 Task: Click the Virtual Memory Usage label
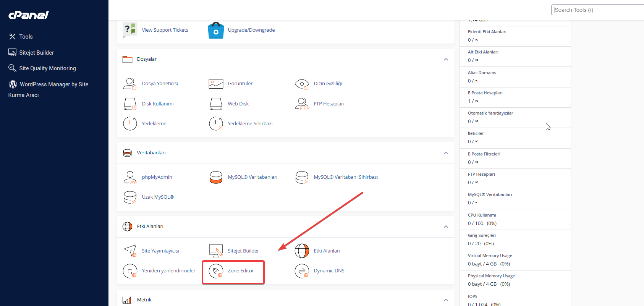(x=490, y=256)
